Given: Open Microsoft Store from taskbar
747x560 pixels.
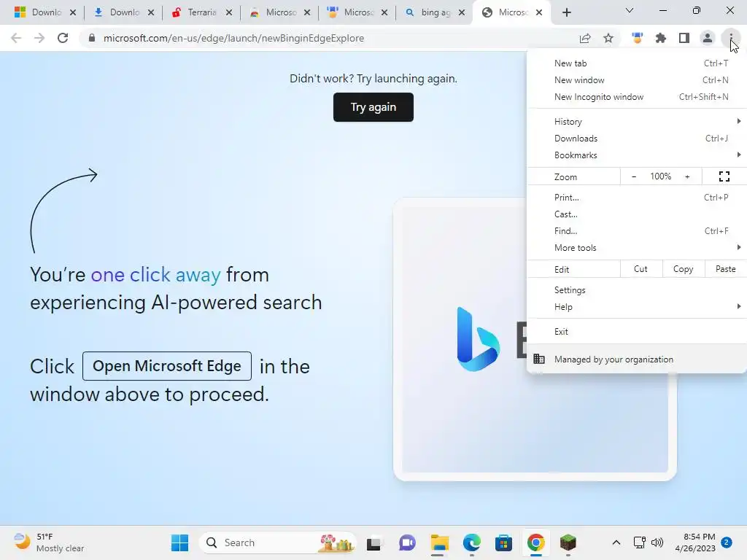Looking at the screenshot, I should 503,542.
